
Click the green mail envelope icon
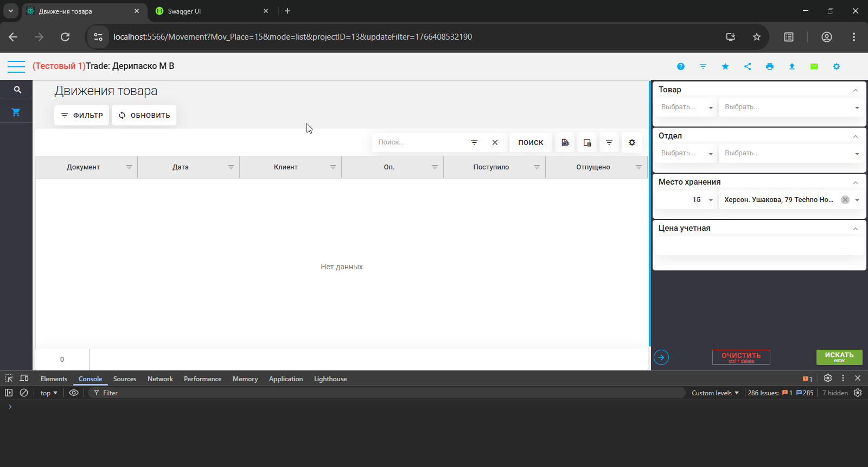click(x=814, y=66)
